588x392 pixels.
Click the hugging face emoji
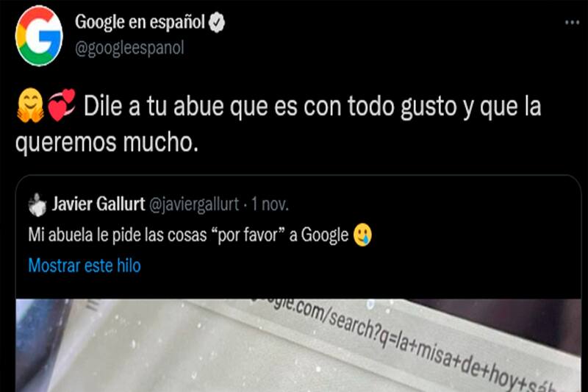31,105
